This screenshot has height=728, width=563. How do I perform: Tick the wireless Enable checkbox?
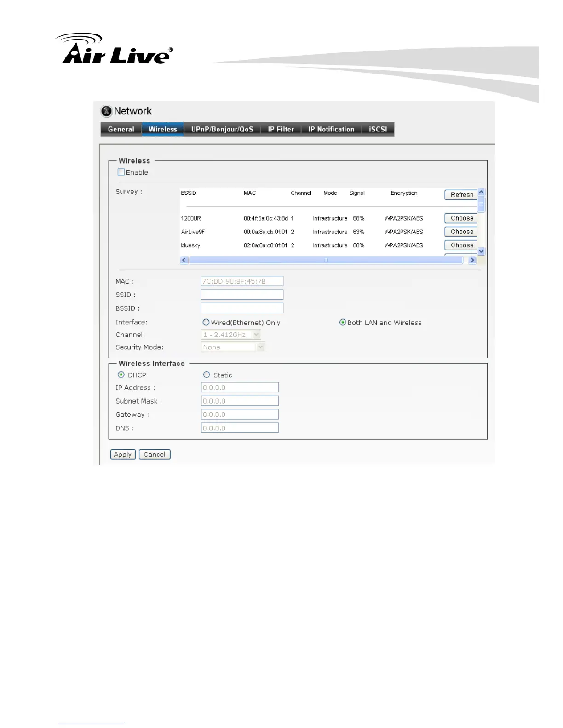tap(121, 172)
